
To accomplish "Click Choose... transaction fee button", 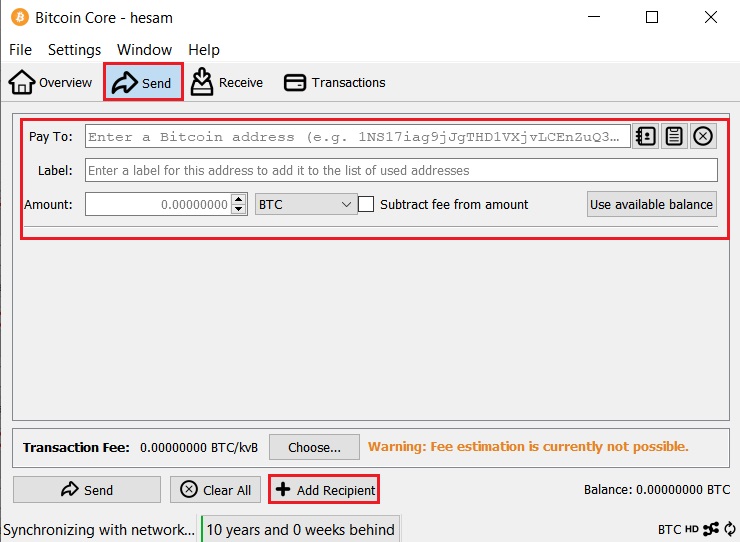I will pos(314,447).
